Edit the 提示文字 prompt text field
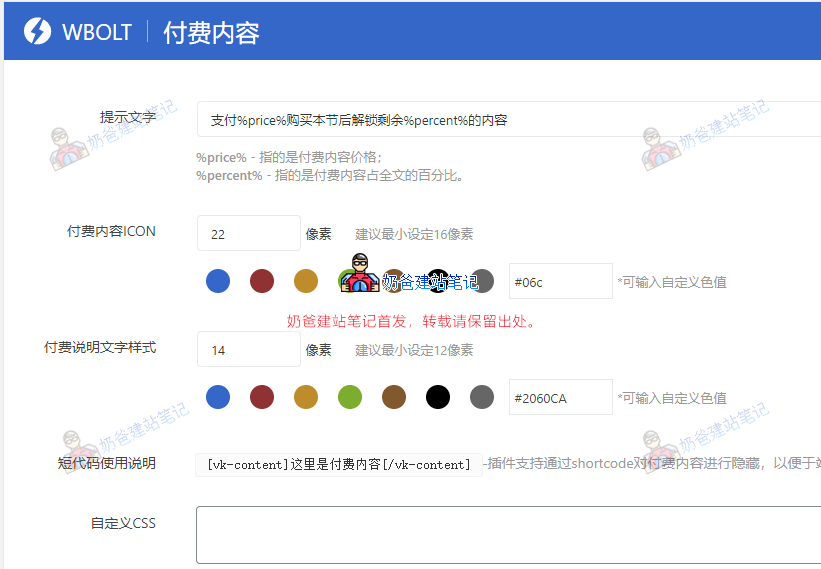The height and width of the screenshot is (569, 821). click(x=509, y=119)
